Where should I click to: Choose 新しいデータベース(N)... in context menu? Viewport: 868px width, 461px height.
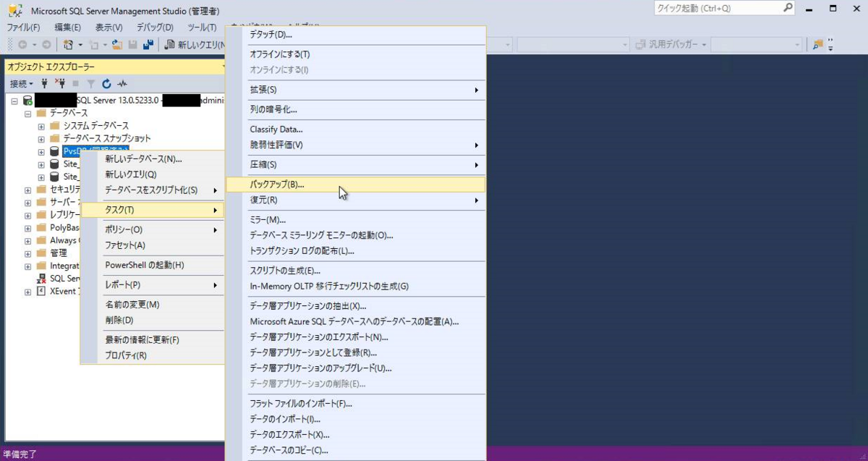pos(152,158)
